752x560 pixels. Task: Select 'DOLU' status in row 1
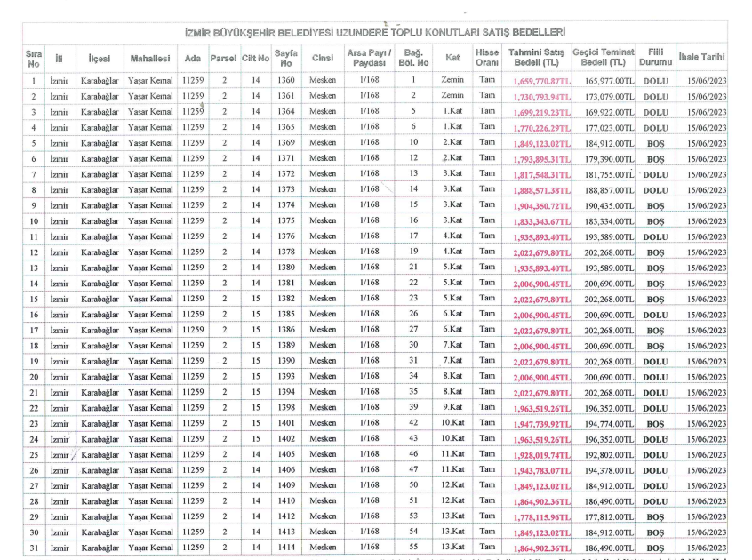click(x=656, y=82)
